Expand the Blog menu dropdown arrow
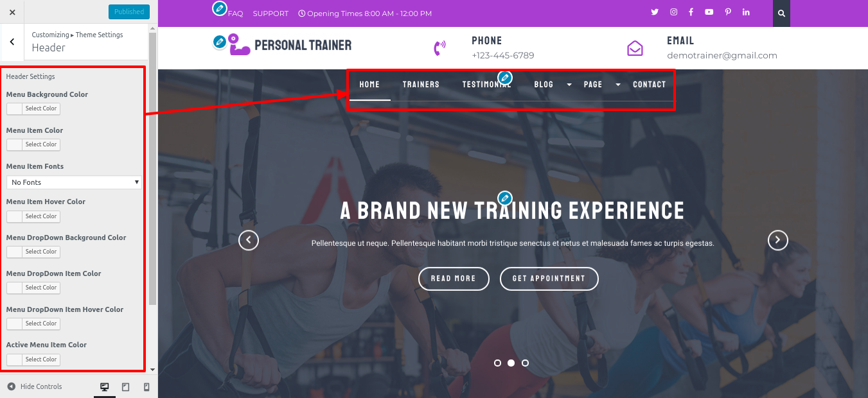The image size is (868, 398). (569, 85)
